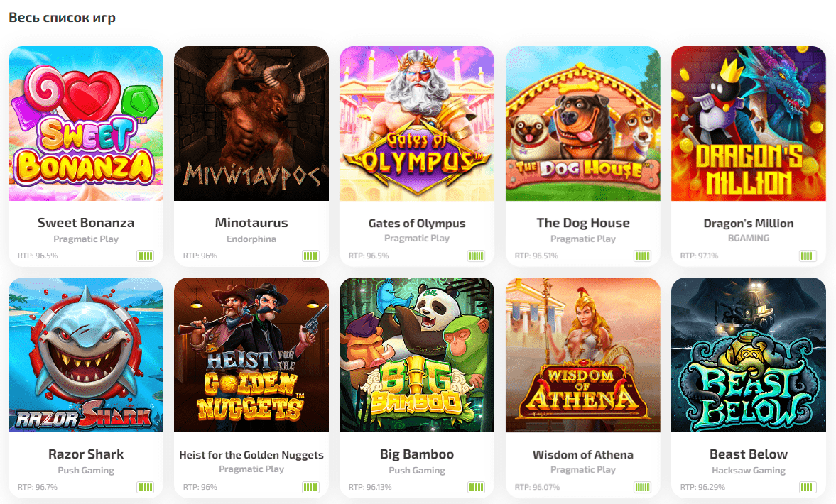Image resolution: width=836 pixels, height=504 pixels.
Task: Click the Heist for the Golden Nuggets title
Action: point(251,455)
